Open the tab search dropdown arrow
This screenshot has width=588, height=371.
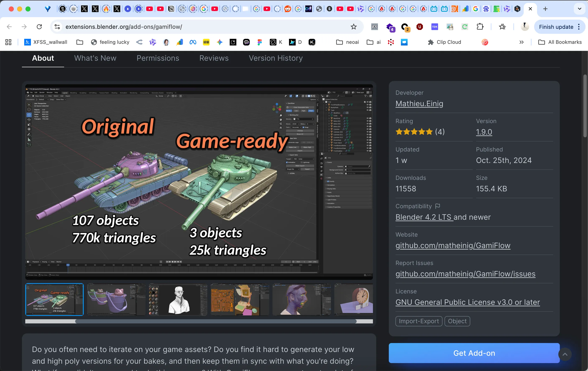pyautogui.click(x=579, y=9)
